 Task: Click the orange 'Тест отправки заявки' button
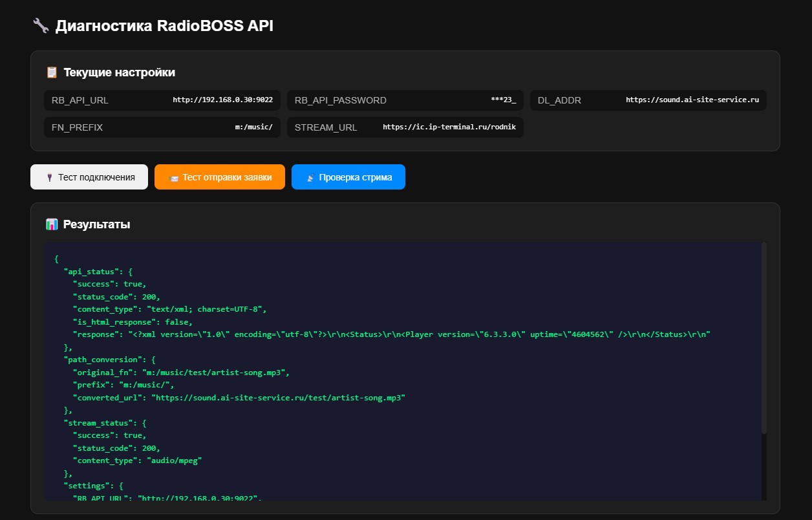point(220,177)
